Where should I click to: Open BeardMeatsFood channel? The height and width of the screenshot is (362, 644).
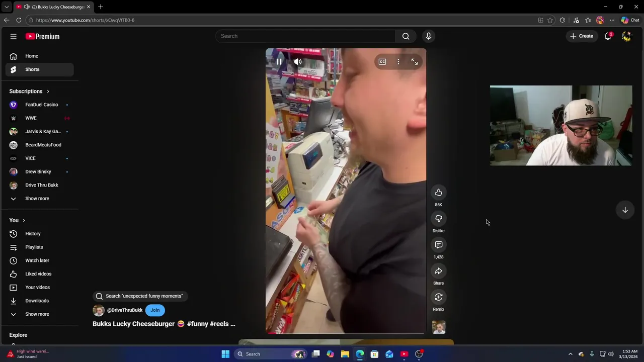39,145
